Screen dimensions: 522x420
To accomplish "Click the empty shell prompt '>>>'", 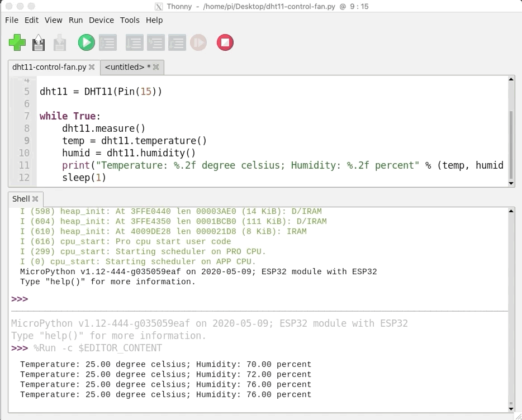I will pos(20,299).
